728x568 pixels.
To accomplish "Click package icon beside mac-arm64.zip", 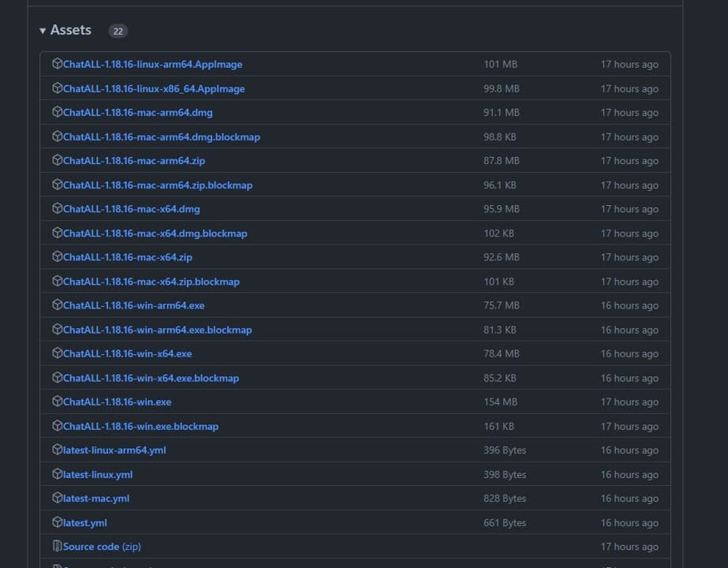I will tap(57, 160).
